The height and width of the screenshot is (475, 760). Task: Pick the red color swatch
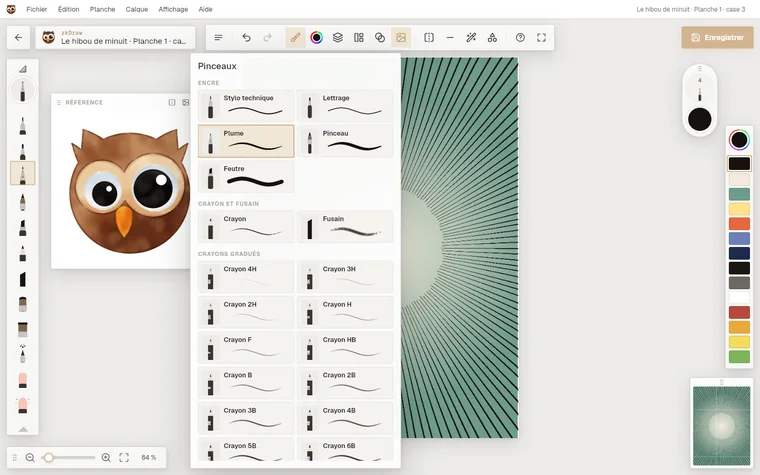pyautogui.click(x=739, y=313)
